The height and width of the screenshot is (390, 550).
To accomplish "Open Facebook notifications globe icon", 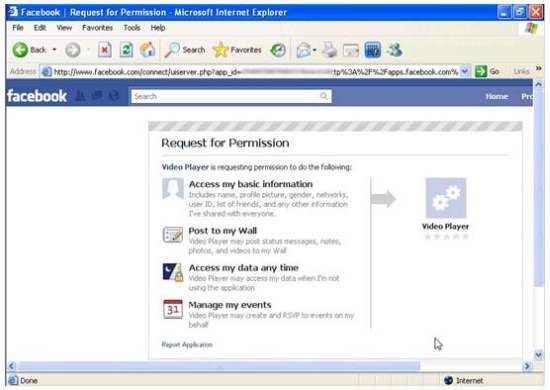I will coord(114,96).
